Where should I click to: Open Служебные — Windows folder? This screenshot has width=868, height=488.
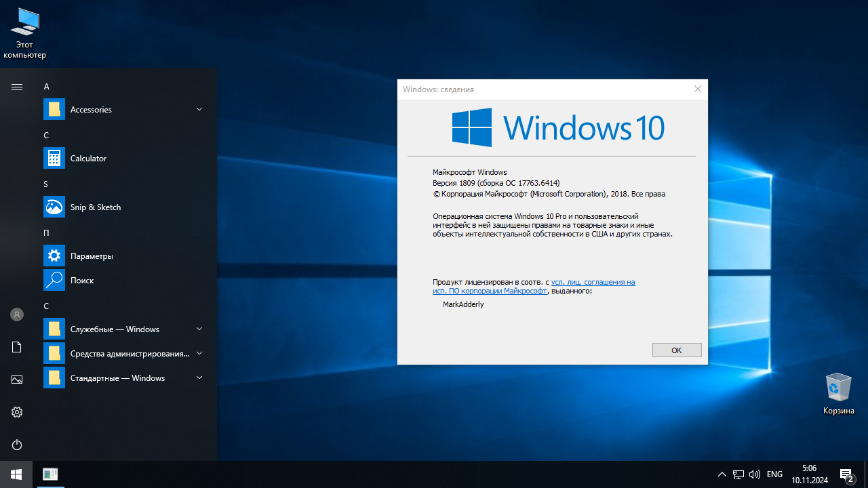pyautogui.click(x=123, y=329)
